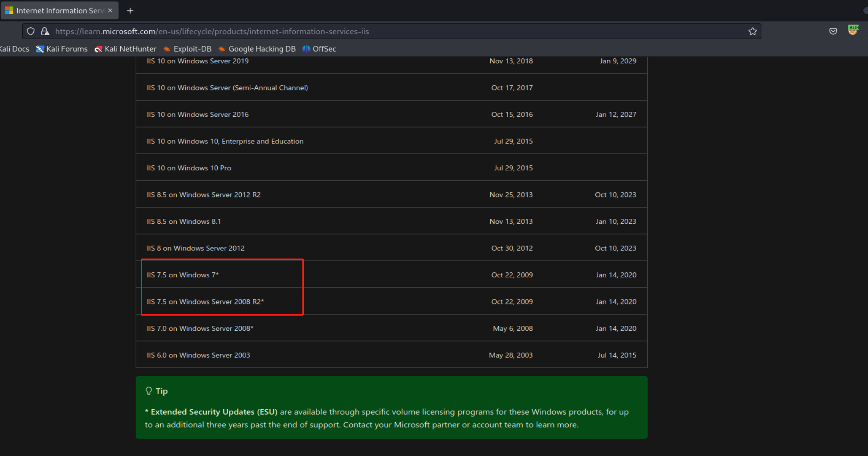Click the 'Extended Security Updates (ESU)' bold text
868x456 pixels.
coord(214,412)
